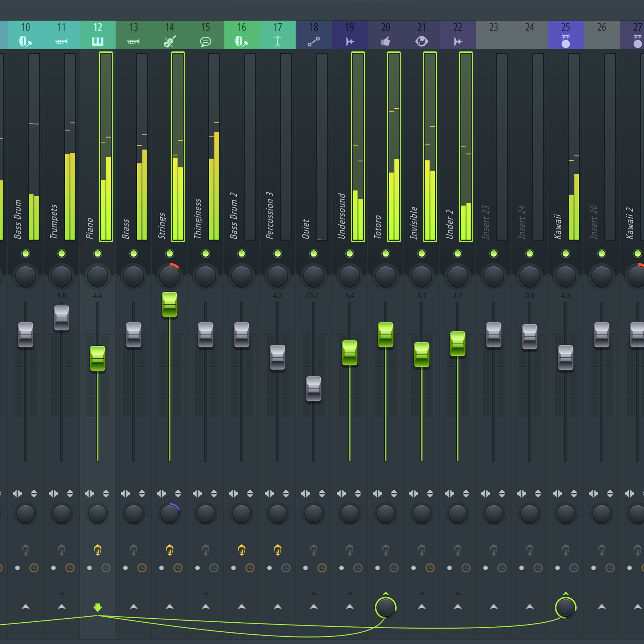
Task: Select mixer track 20 header
Action: click(x=386, y=35)
